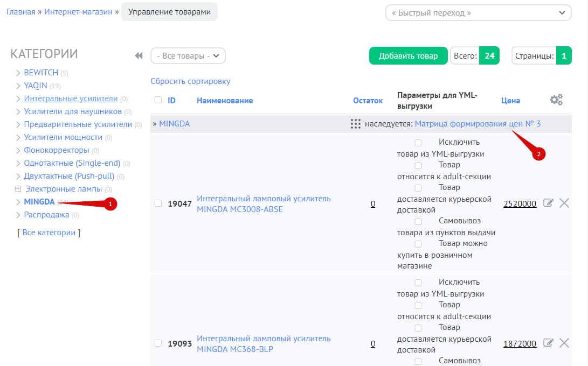Expand the BEWITCH category chevron
Screen dimensions: 588x366
click(x=18, y=73)
